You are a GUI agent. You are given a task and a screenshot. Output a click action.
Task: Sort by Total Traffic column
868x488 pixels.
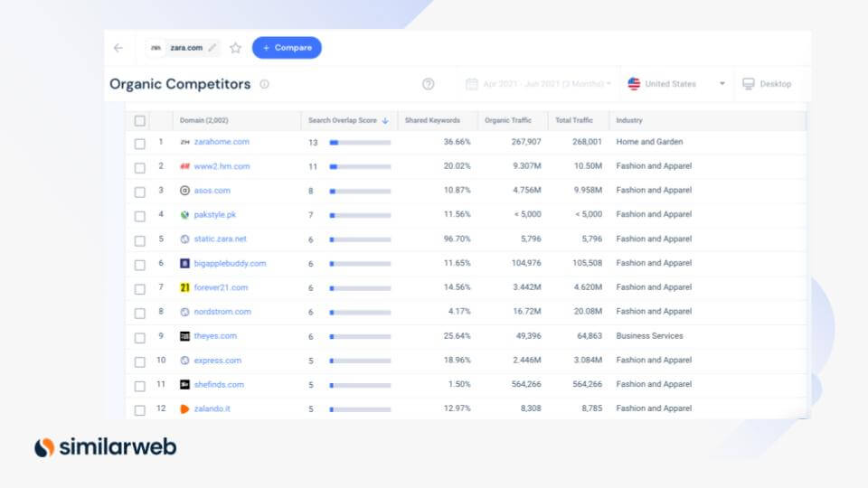[x=573, y=120]
